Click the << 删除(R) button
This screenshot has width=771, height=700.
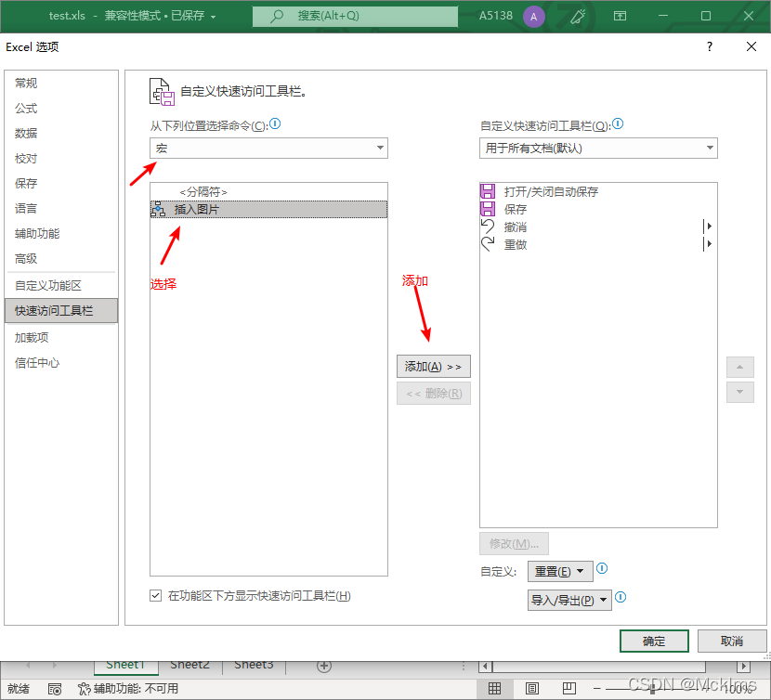[x=433, y=394]
